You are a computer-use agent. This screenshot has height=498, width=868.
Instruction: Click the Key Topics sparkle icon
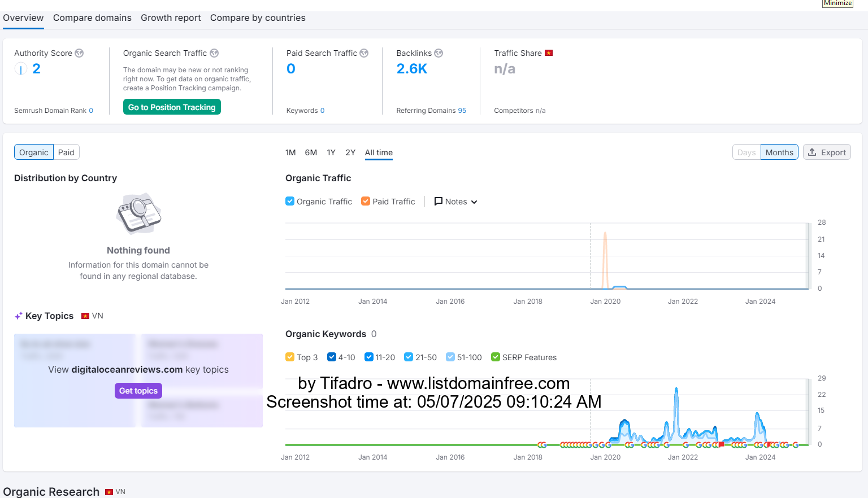19,316
